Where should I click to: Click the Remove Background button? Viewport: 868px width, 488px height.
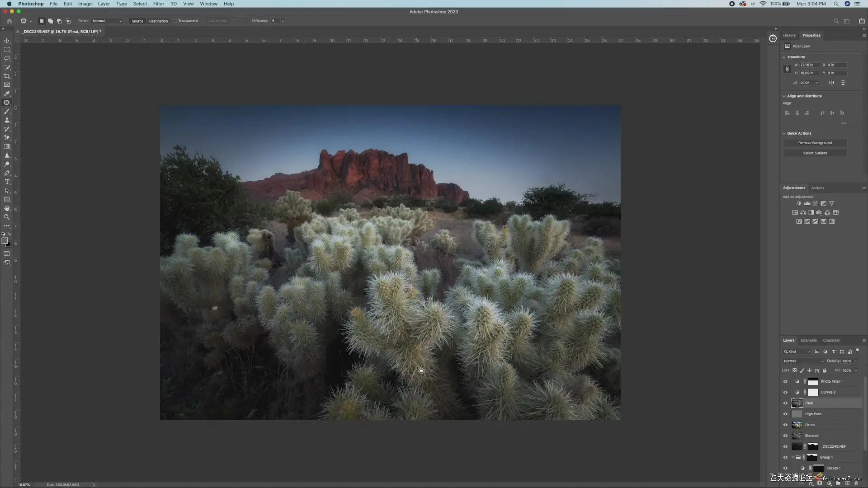(x=815, y=143)
